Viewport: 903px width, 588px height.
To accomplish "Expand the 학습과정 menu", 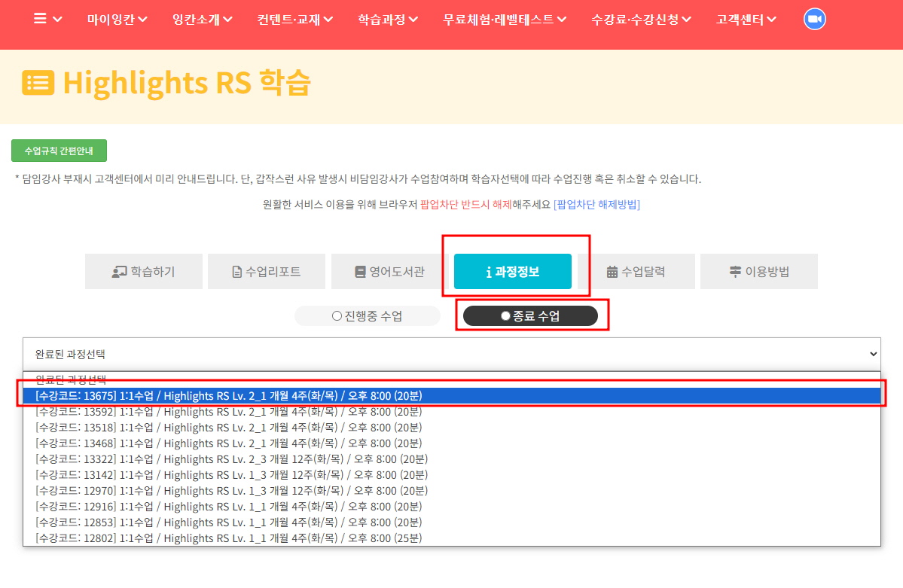I will (x=388, y=20).
